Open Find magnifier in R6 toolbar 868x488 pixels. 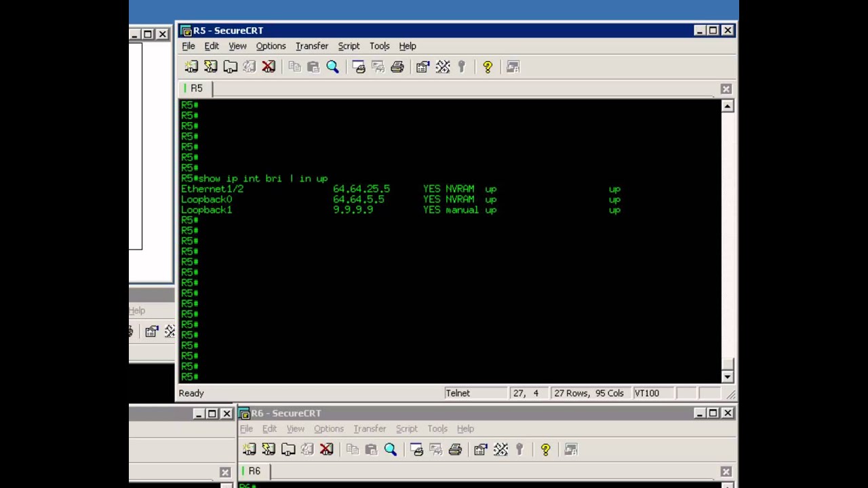tap(390, 449)
